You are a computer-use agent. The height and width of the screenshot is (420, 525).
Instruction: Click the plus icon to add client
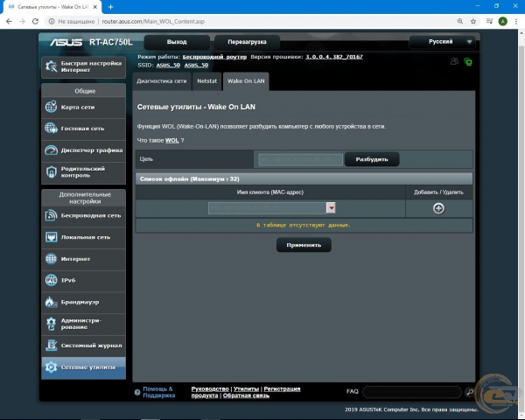click(438, 208)
